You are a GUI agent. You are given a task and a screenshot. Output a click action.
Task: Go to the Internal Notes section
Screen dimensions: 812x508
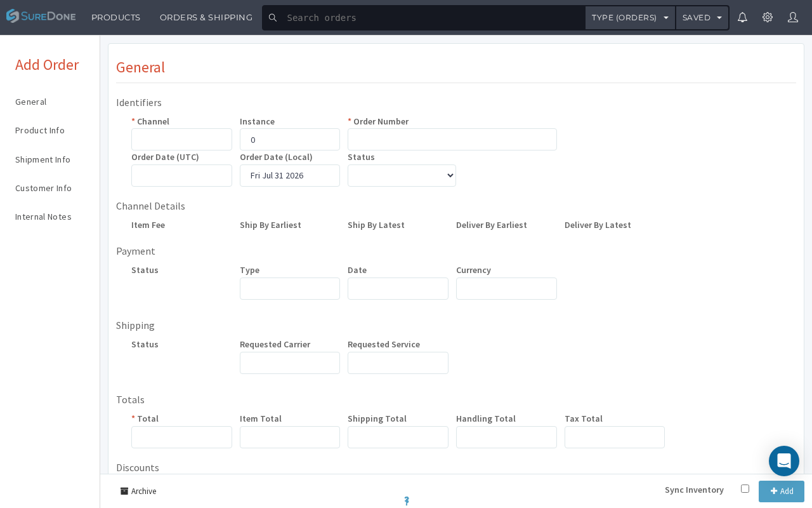coord(43,217)
